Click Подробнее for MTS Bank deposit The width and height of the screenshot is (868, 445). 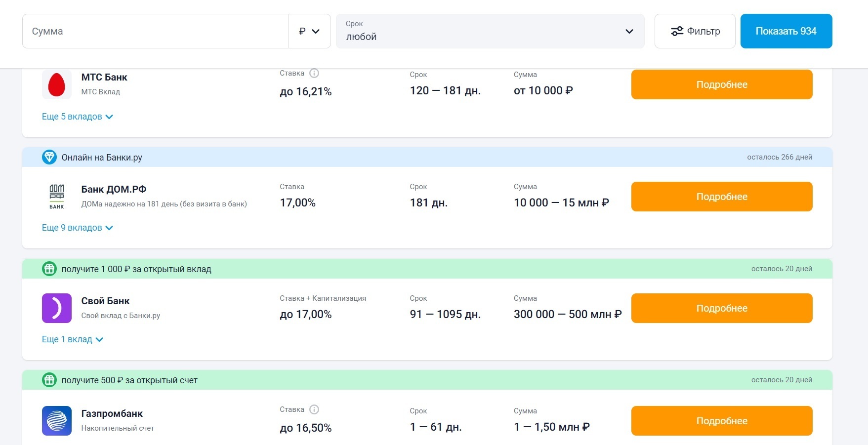click(x=721, y=84)
